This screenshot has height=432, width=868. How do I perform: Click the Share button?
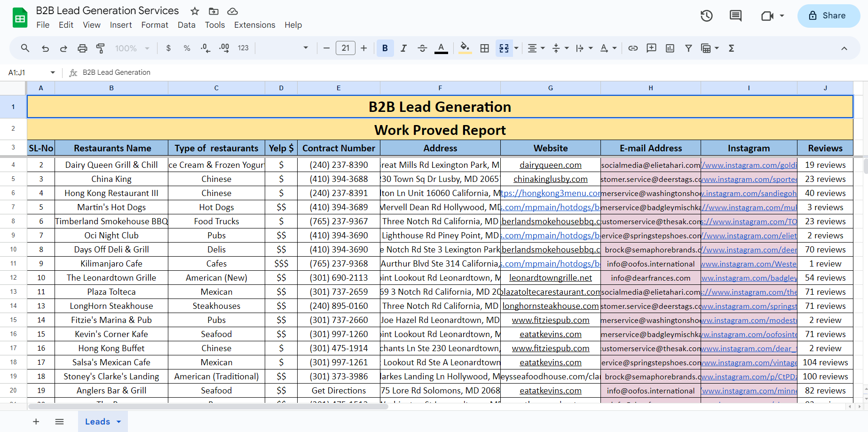coord(829,16)
